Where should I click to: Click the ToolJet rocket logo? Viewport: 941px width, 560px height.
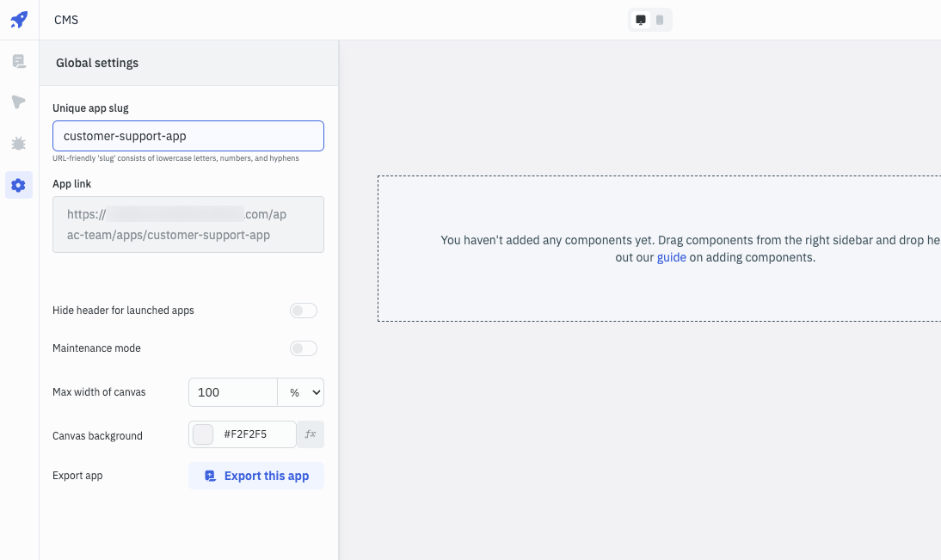coord(19,19)
